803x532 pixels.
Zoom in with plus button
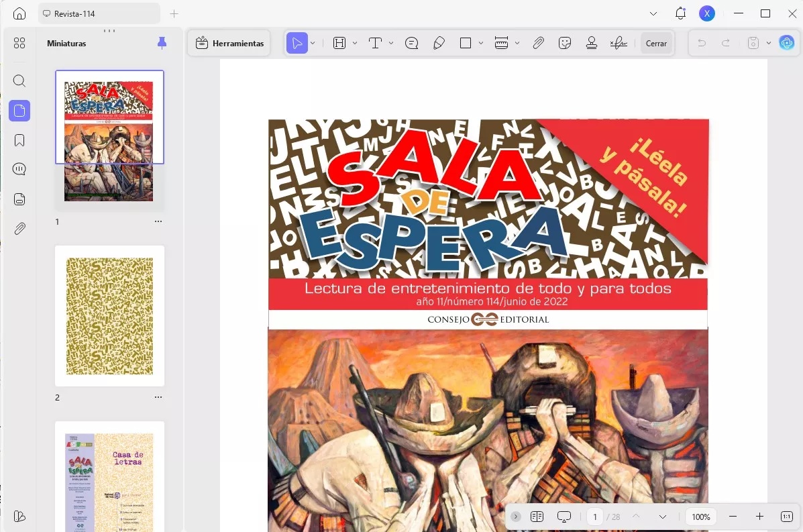pos(759,517)
